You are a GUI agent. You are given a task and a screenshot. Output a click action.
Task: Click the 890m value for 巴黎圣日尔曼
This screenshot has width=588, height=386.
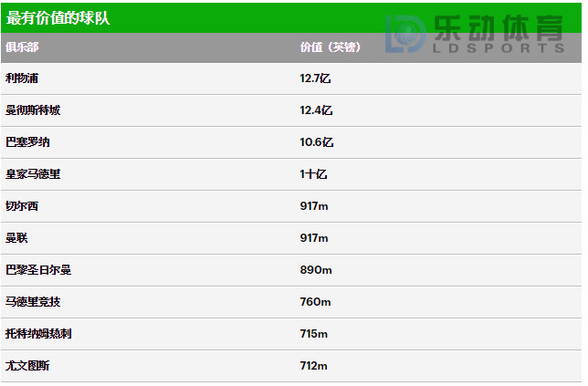click(316, 270)
